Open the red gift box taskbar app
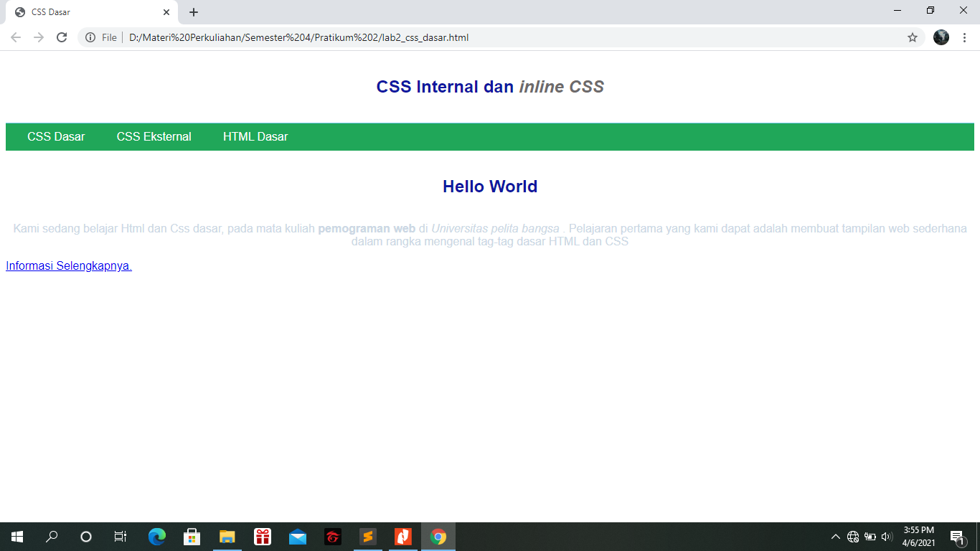The image size is (980, 551). (263, 537)
